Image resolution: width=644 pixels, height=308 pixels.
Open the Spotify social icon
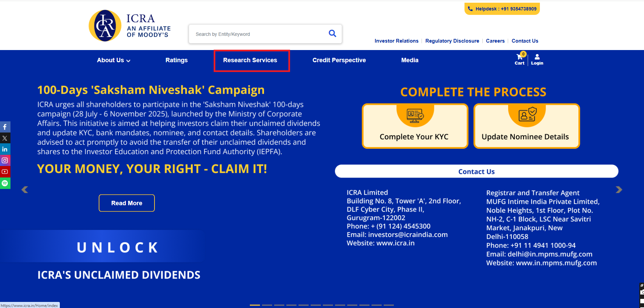coord(5,183)
